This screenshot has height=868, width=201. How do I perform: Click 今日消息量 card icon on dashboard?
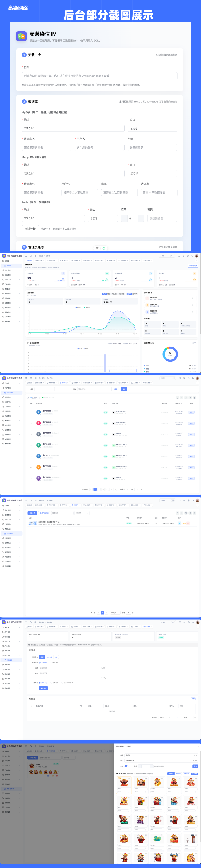[150, 273]
